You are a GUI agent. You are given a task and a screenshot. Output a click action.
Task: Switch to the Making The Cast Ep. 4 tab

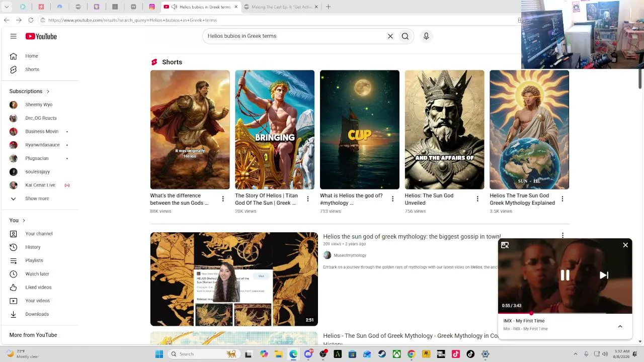click(280, 7)
